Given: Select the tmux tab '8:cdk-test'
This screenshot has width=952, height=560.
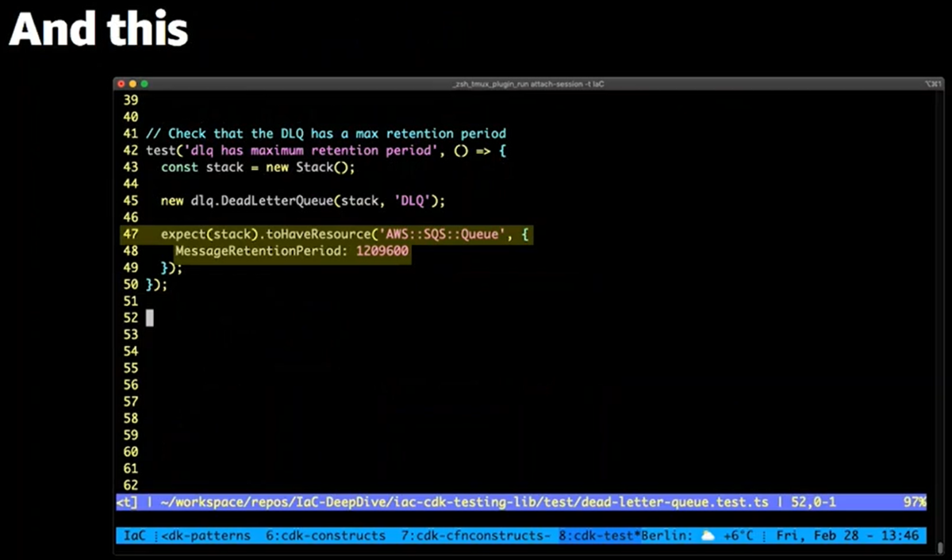Looking at the screenshot, I should pyautogui.click(x=599, y=535).
